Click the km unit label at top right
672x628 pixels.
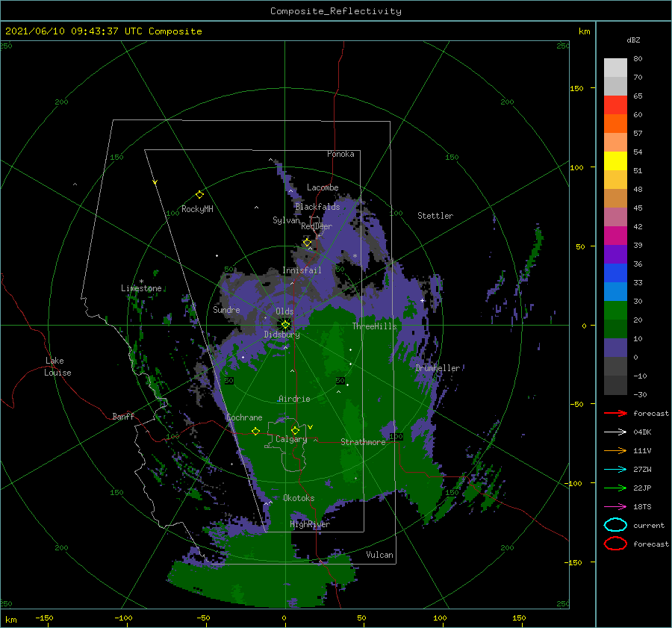584,31
